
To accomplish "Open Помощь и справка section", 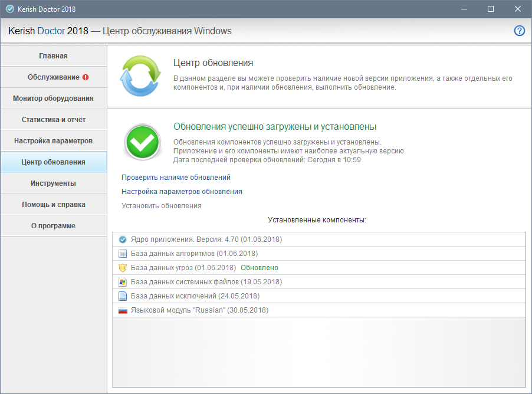I will tap(54, 205).
